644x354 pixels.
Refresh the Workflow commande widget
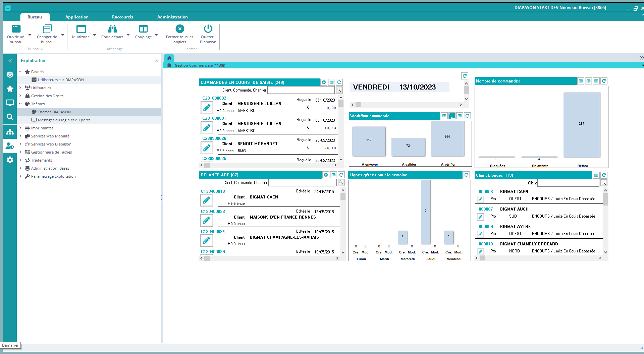tap(467, 116)
